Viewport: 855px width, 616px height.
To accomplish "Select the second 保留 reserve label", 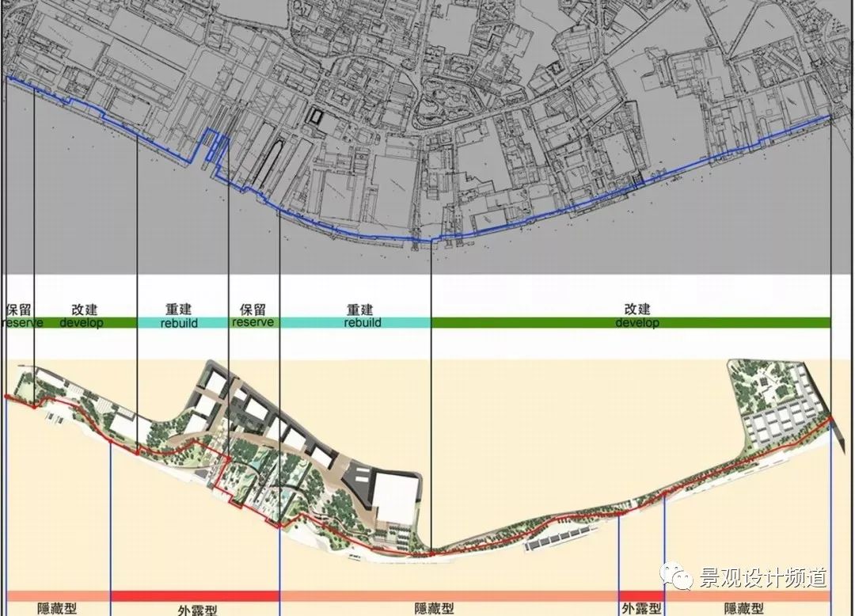I will [253, 316].
